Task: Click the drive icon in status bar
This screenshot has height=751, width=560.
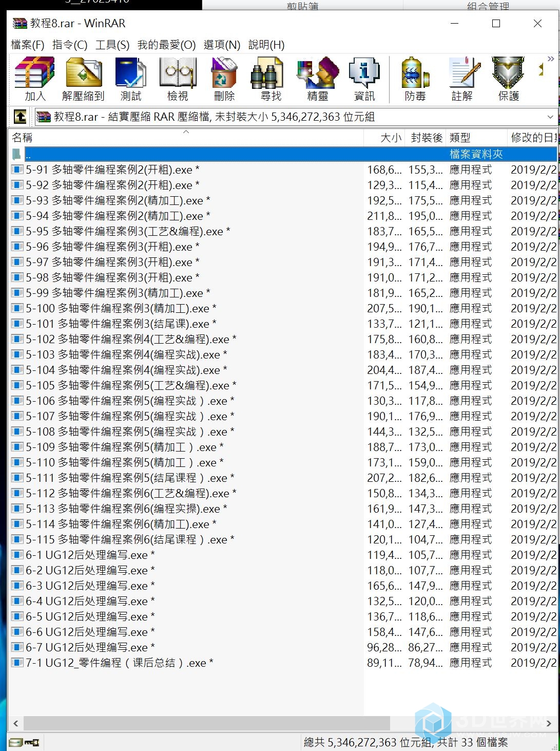Action: coord(15,742)
